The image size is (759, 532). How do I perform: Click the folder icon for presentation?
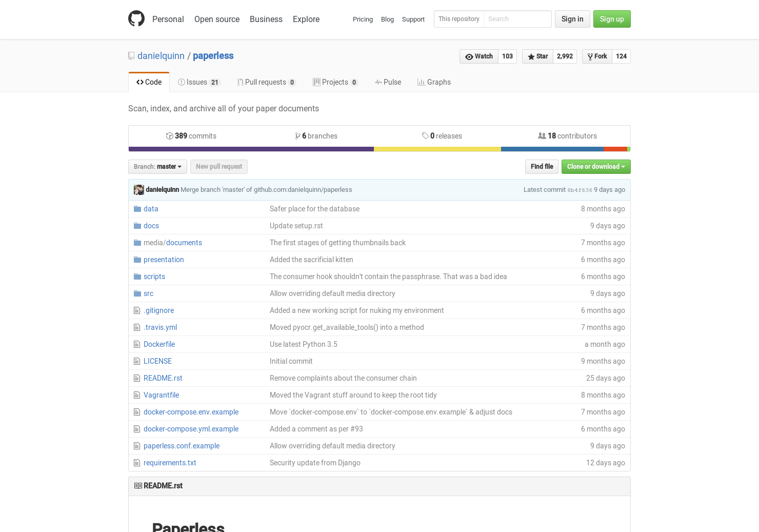point(137,260)
